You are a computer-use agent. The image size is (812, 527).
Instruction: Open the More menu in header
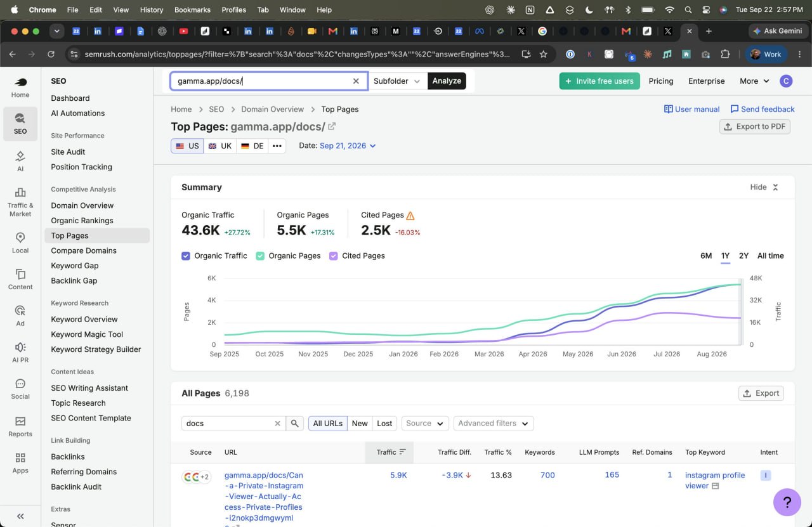tap(754, 81)
